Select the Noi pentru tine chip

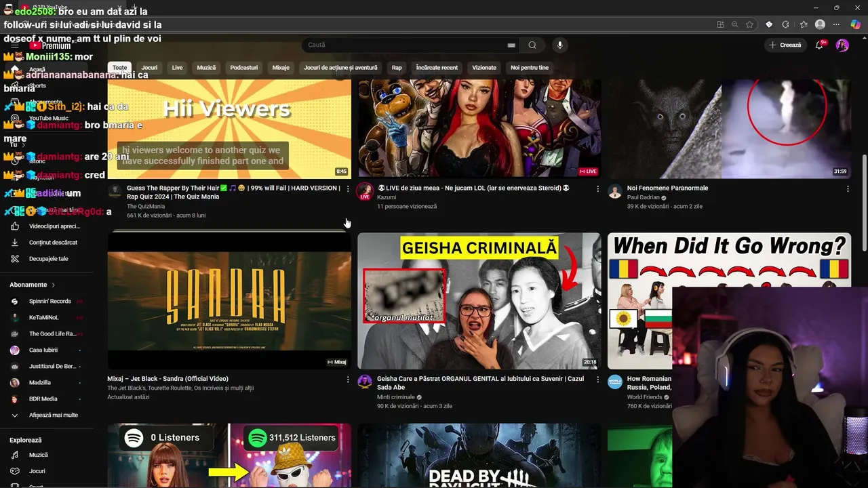pyautogui.click(x=530, y=68)
